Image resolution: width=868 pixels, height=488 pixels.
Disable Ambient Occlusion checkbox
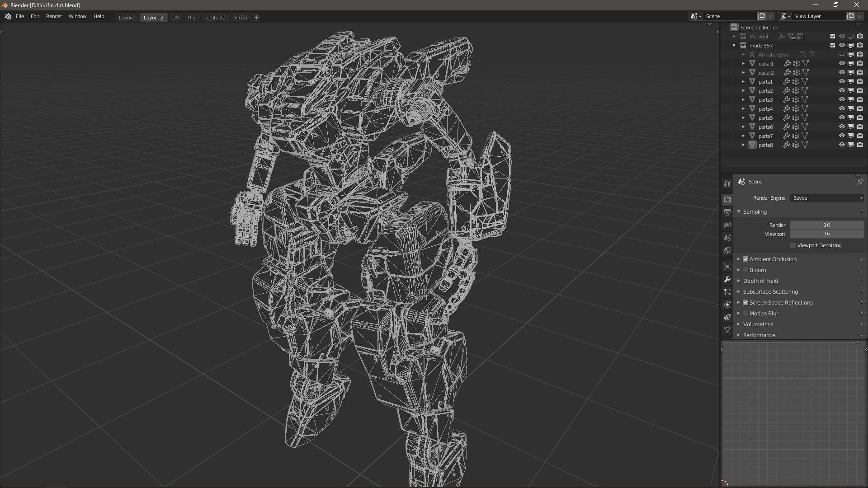(745, 259)
